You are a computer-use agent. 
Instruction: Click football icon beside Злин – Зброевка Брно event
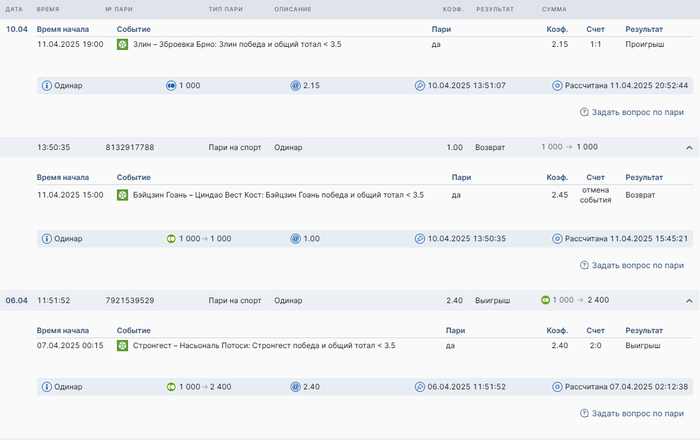coord(122,45)
